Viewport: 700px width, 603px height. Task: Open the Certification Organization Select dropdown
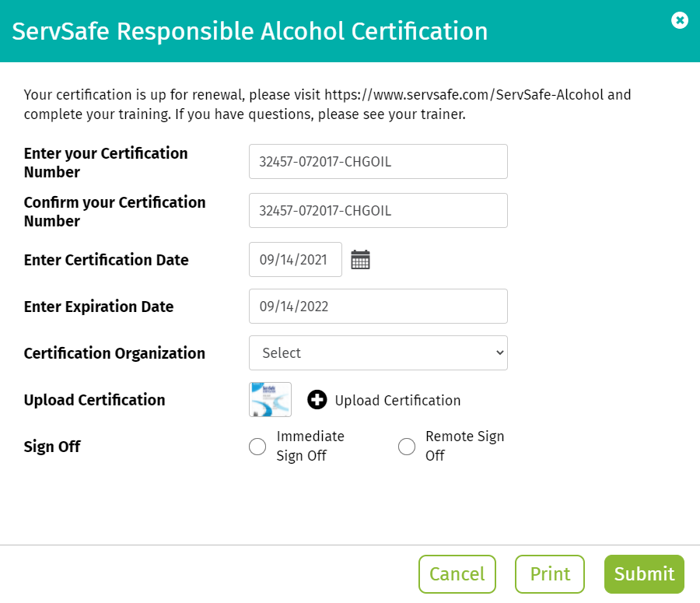tap(378, 353)
